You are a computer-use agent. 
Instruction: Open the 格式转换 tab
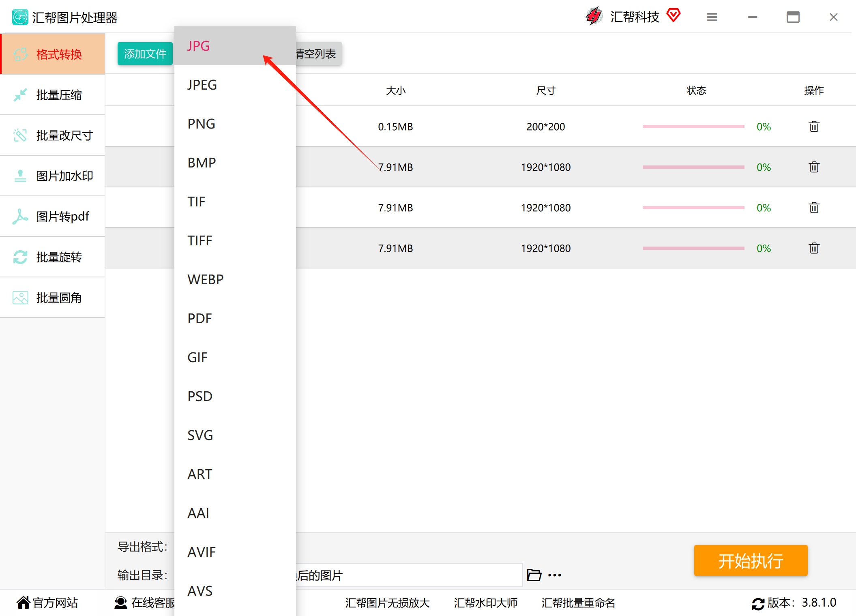click(x=53, y=54)
